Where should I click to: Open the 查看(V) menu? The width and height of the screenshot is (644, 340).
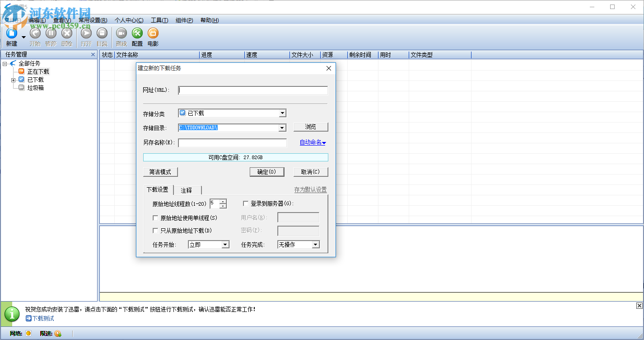pos(62,20)
